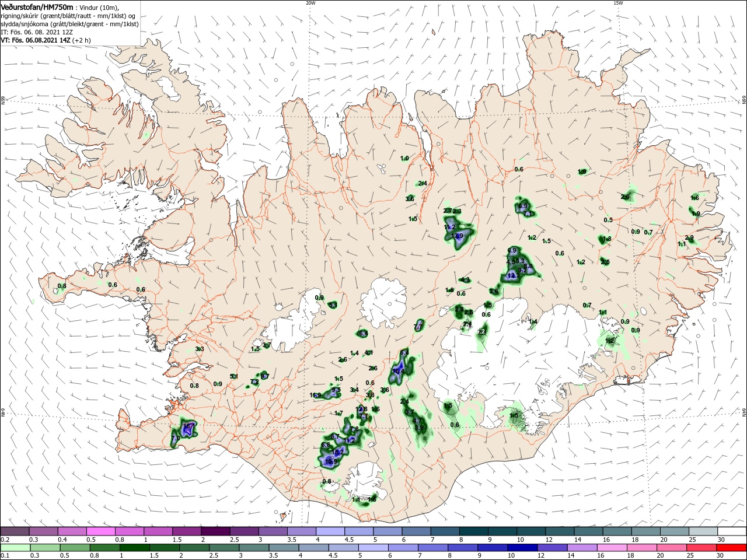Click the '20W' longitude label
747x560 pixels.
(x=310, y=3)
